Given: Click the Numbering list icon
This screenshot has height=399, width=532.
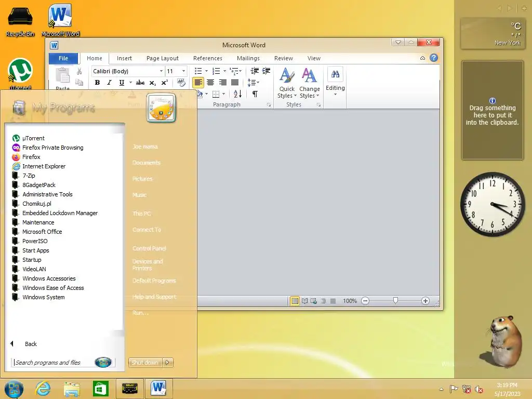Looking at the screenshot, I should coord(216,71).
